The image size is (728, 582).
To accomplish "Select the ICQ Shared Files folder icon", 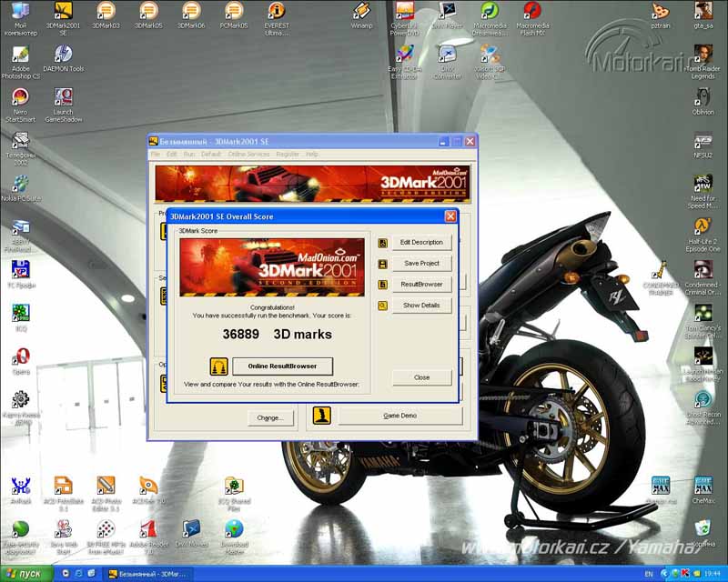I will pos(234,495).
